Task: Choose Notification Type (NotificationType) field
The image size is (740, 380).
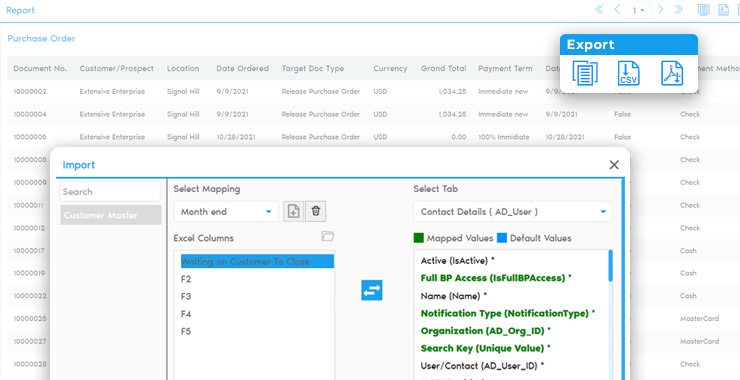Action: pyautogui.click(x=508, y=313)
